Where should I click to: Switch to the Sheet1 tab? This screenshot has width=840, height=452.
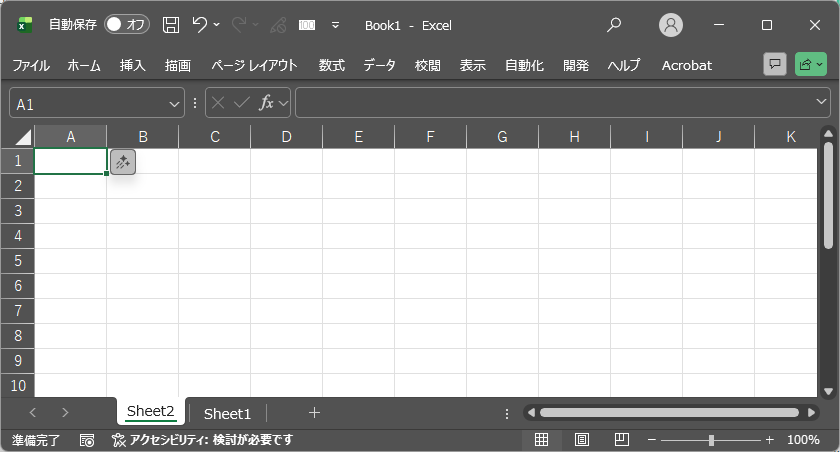click(227, 413)
